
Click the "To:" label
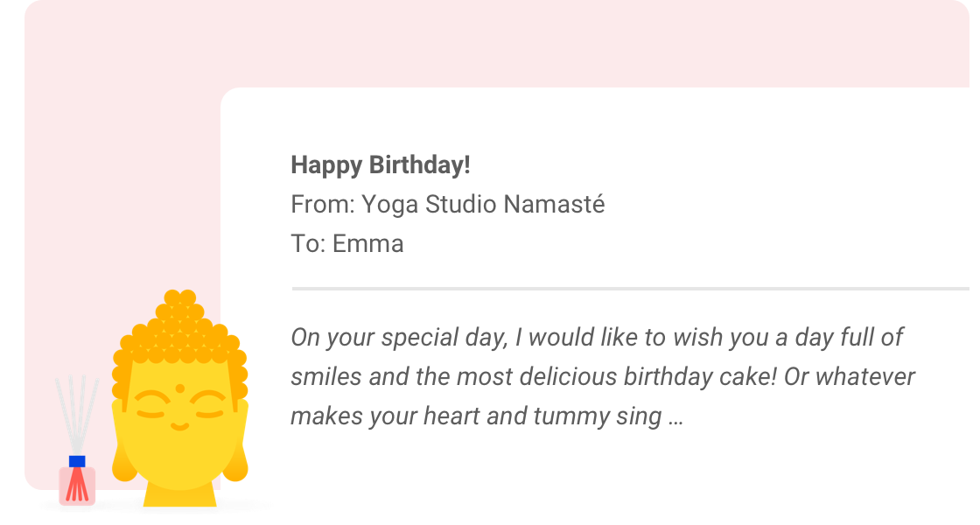coord(308,244)
